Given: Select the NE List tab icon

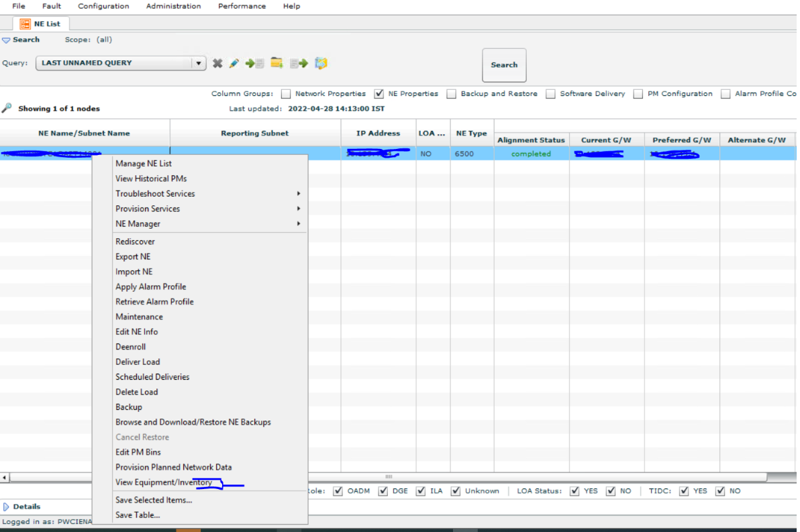Looking at the screenshot, I should [x=26, y=23].
